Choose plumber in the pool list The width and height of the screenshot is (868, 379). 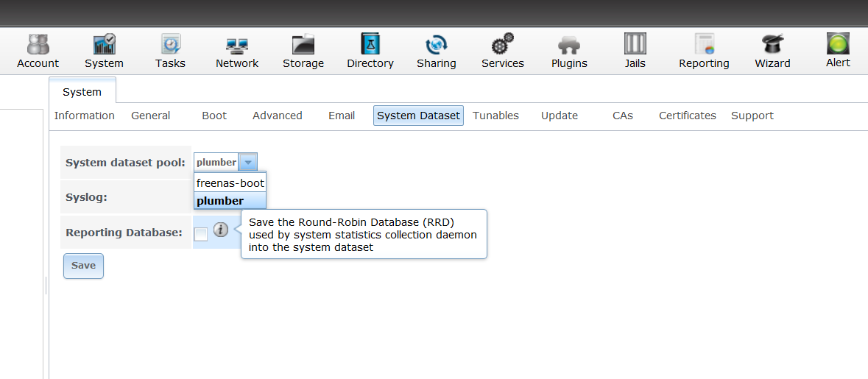(x=230, y=201)
